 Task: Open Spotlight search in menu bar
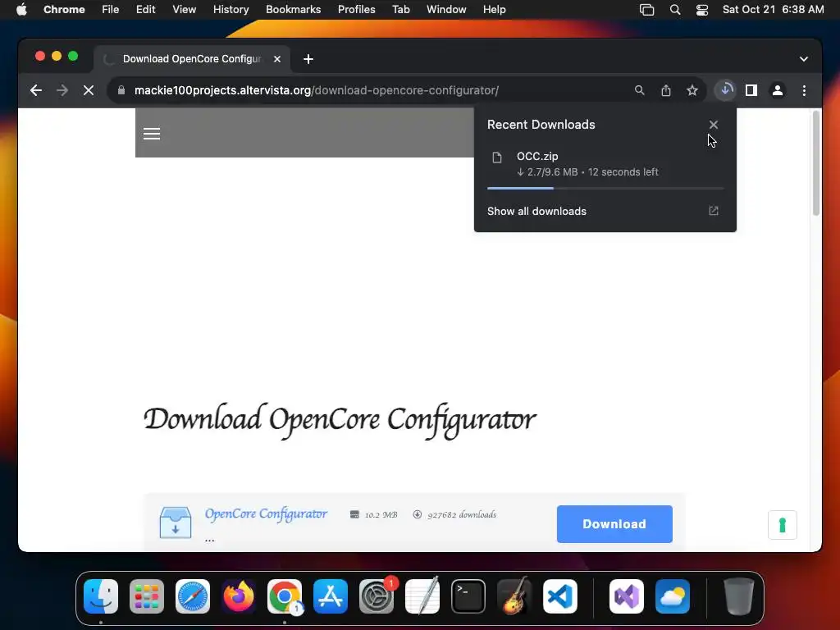pos(675,10)
